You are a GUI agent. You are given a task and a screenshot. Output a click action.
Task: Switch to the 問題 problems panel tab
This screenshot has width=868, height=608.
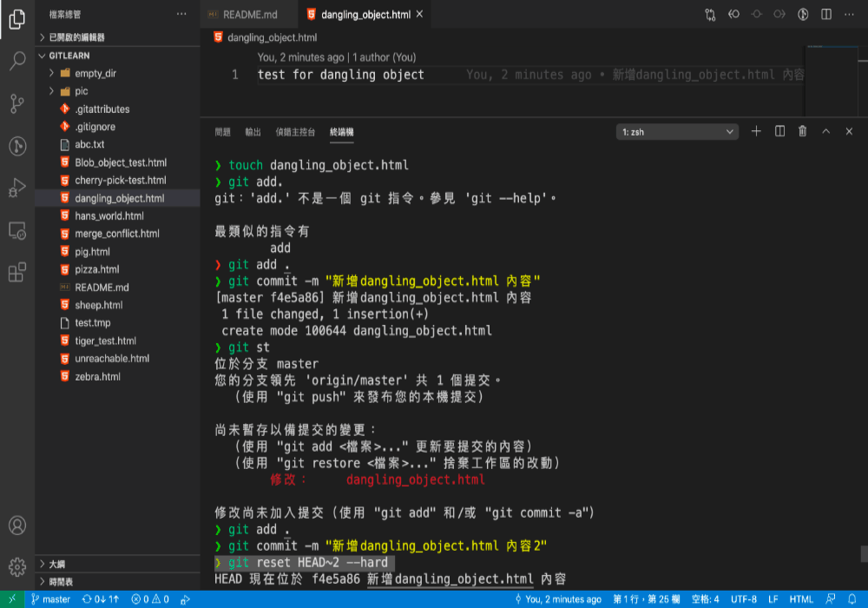point(222,132)
